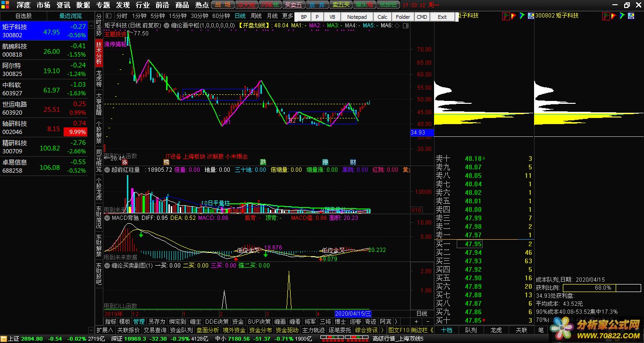Switch chart period to 5分钟
This screenshot has width=644, height=343.
pos(158,16)
